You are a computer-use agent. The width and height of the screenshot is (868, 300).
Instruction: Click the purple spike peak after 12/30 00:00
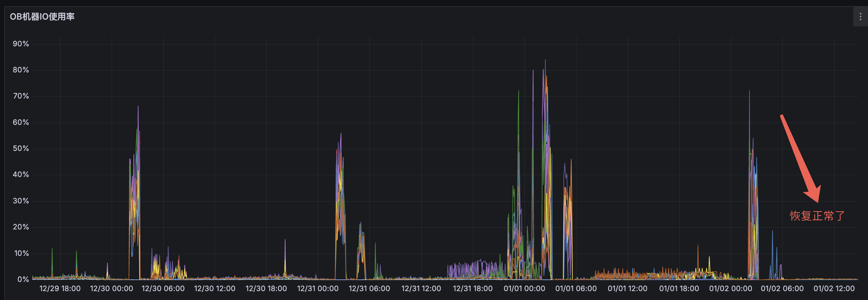(138, 107)
